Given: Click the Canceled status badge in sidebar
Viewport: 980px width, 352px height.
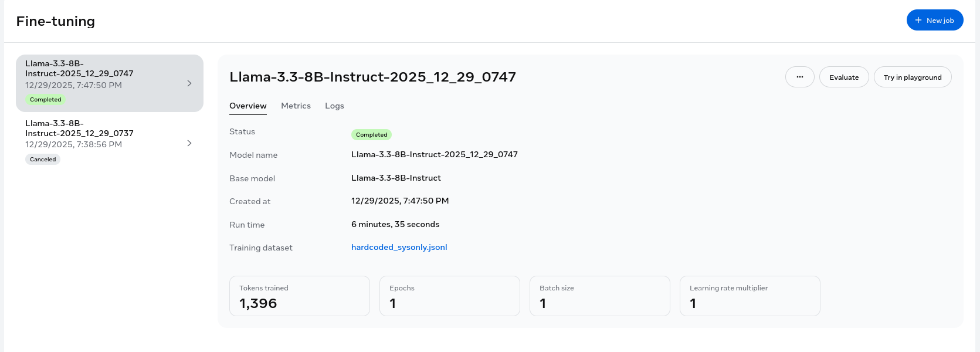Looking at the screenshot, I should (43, 160).
